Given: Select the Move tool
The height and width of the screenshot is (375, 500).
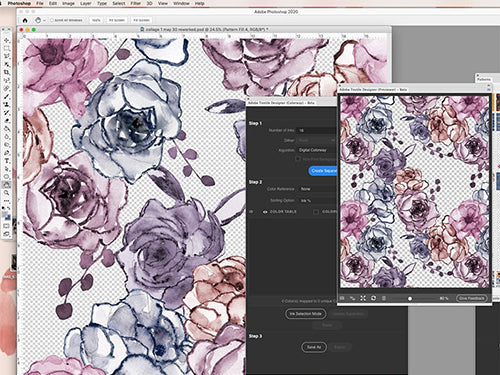Looking at the screenshot, I should (x=6, y=41).
